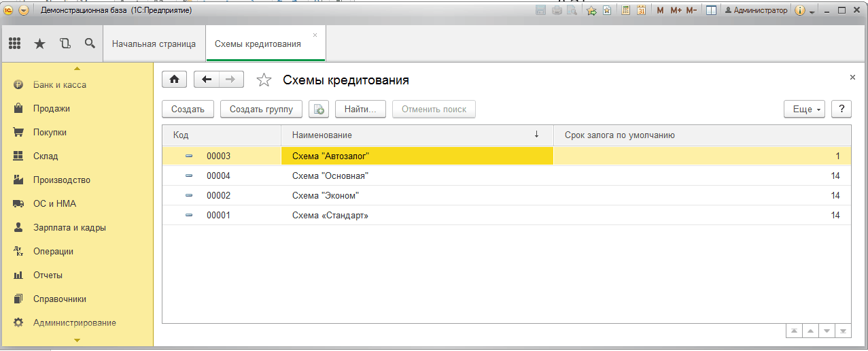Add Схемы кредитования to favorites star
The image size is (868, 351).
click(x=264, y=80)
